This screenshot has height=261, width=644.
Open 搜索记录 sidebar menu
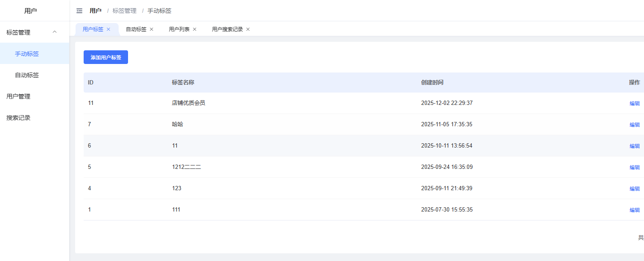point(18,118)
